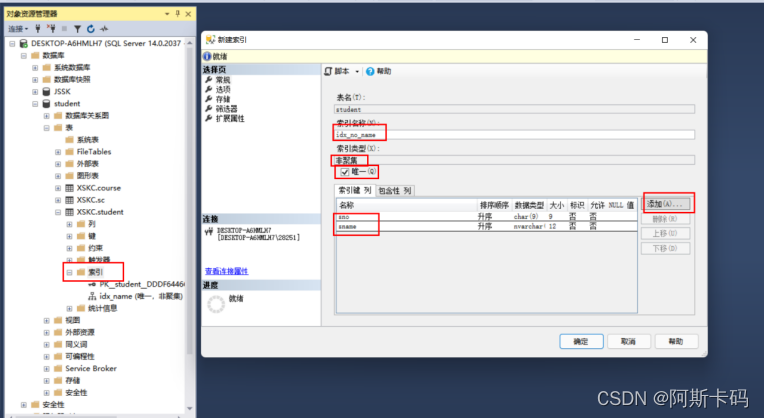Select the sname row in index key columns
764x418 pixels.
[x=487, y=227]
